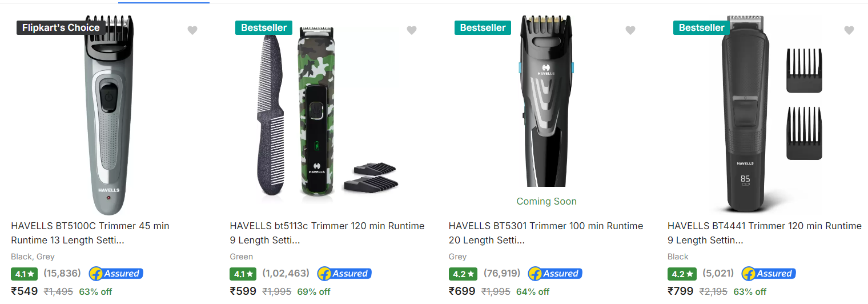Click Bestseller badge on BT5301 trimmer
Viewport: 868px width, 304px height.
click(x=483, y=27)
